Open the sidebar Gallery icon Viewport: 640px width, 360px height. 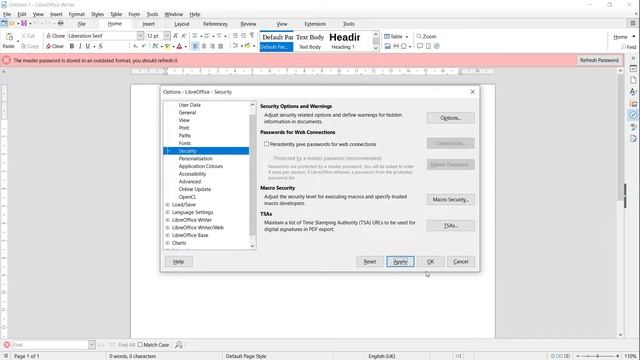[633, 104]
